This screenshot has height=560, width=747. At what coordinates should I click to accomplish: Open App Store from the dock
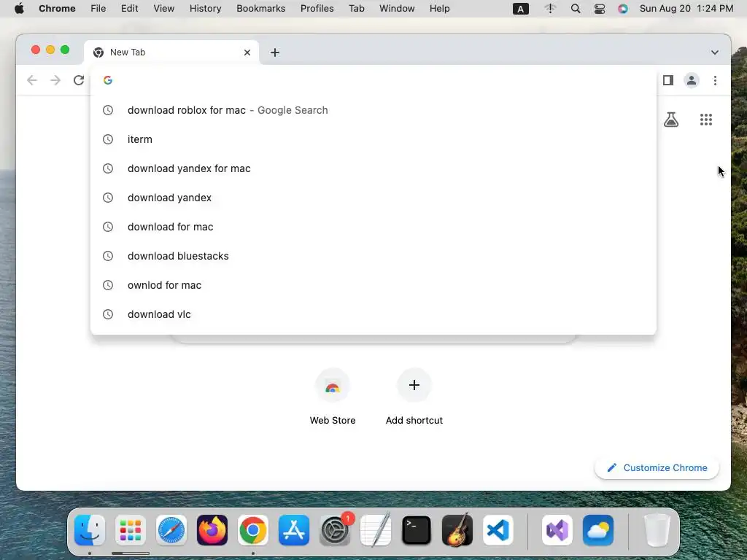pos(294,530)
